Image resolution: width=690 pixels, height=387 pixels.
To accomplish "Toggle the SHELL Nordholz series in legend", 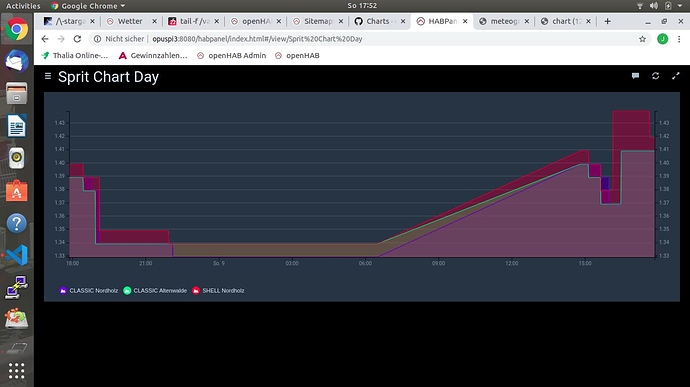I will [218, 291].
